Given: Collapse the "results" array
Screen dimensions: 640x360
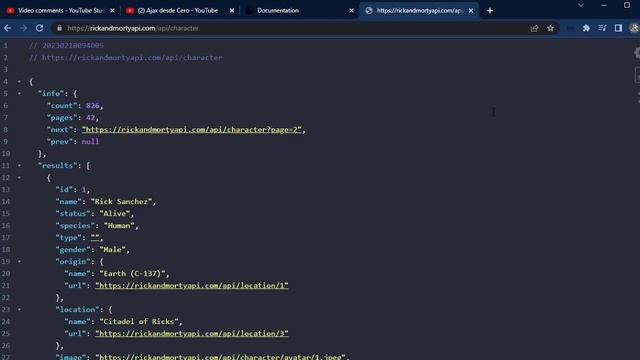Looking at the screenshot, I should point(19,166).
